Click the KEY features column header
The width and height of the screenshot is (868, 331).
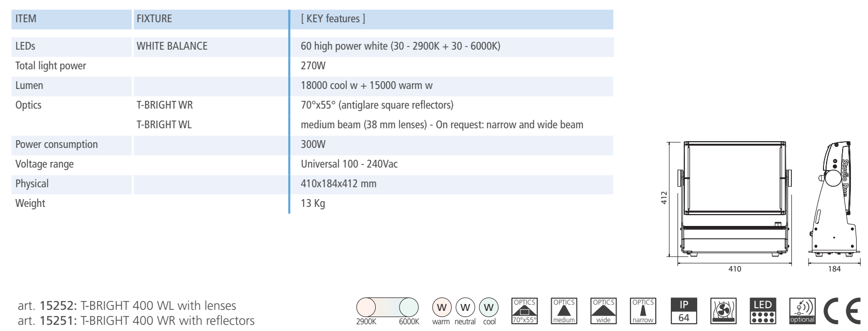coord(333,19)
